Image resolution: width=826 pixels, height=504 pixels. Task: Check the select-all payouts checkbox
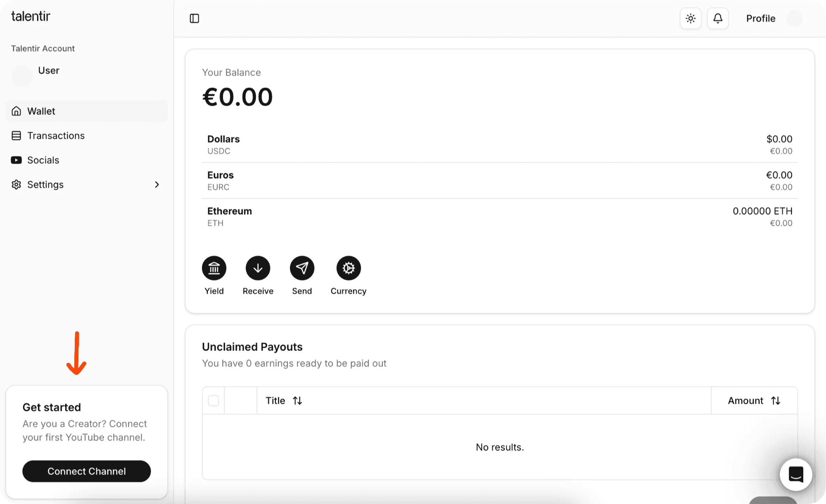tap(214, 400)
